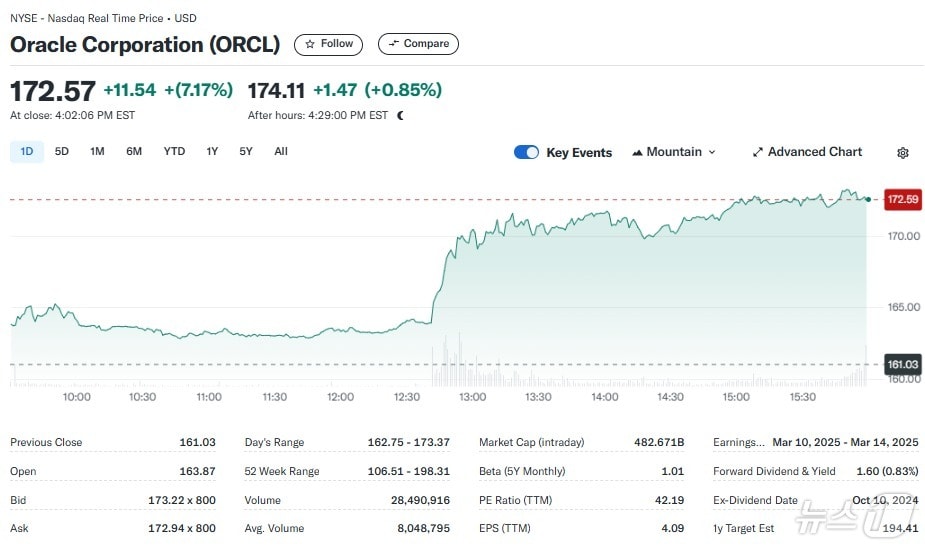Click the after-hours moon icon
925x550 pixels.
pyautogui.click(x=400, y=116)
